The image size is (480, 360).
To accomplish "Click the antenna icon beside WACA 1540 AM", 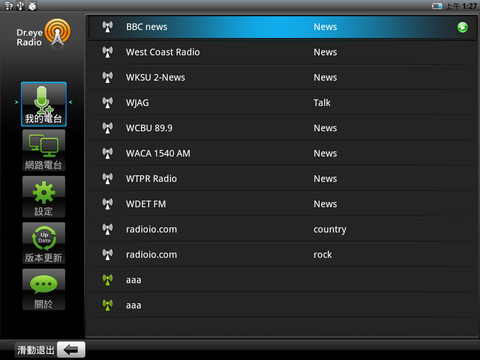I will click(x=107, y=153).
